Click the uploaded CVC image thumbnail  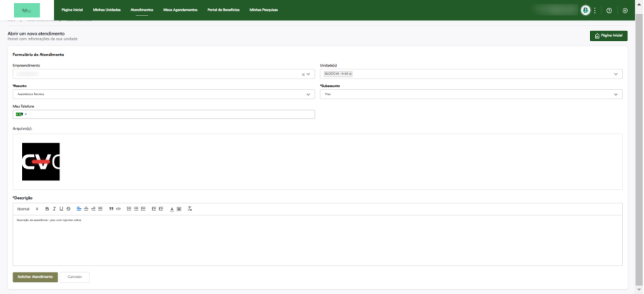pos(40,162)
